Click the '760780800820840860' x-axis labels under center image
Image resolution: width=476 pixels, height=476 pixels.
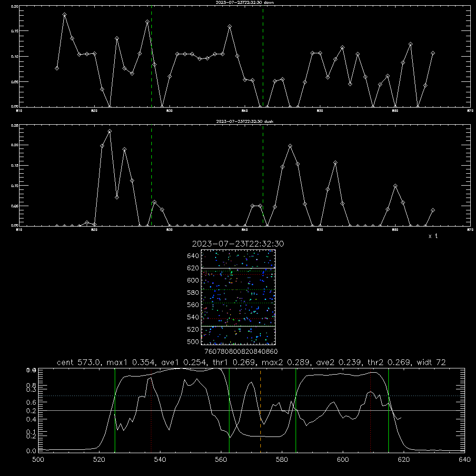[x=241, y=351]
